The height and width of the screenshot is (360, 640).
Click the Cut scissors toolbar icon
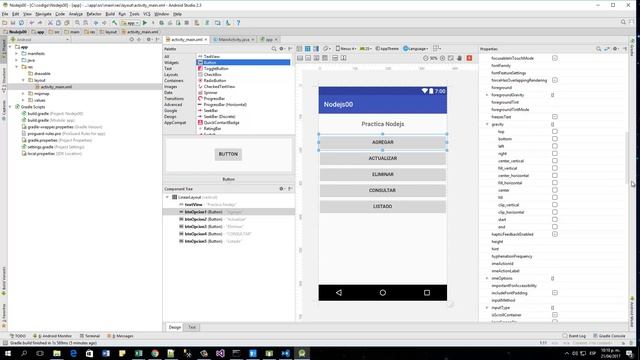tap(50, 23)
